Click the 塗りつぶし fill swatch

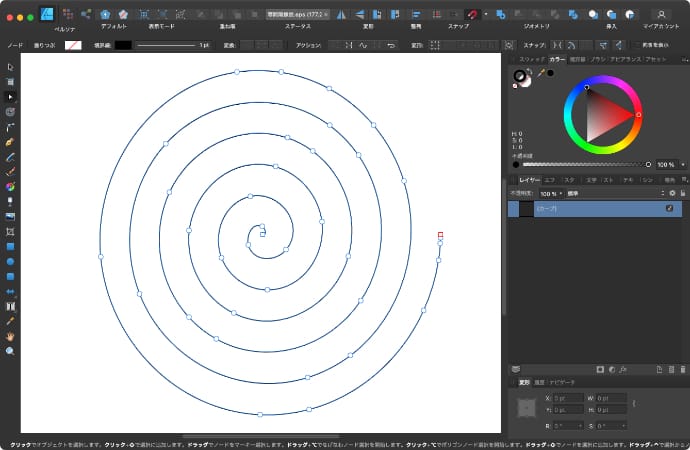[73, 45]
